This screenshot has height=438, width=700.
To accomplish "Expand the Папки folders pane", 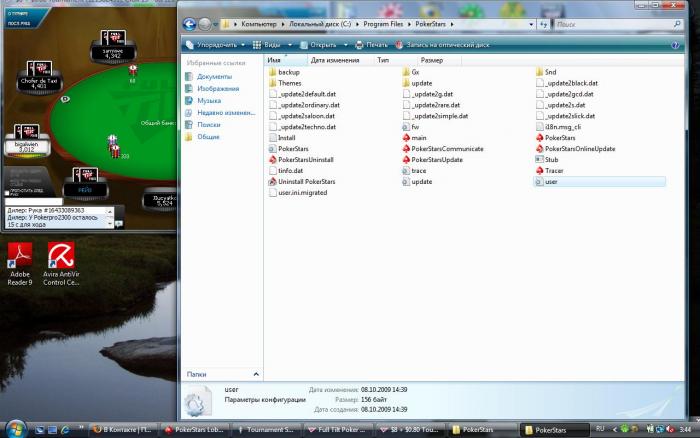I will (x=256, y=374).
